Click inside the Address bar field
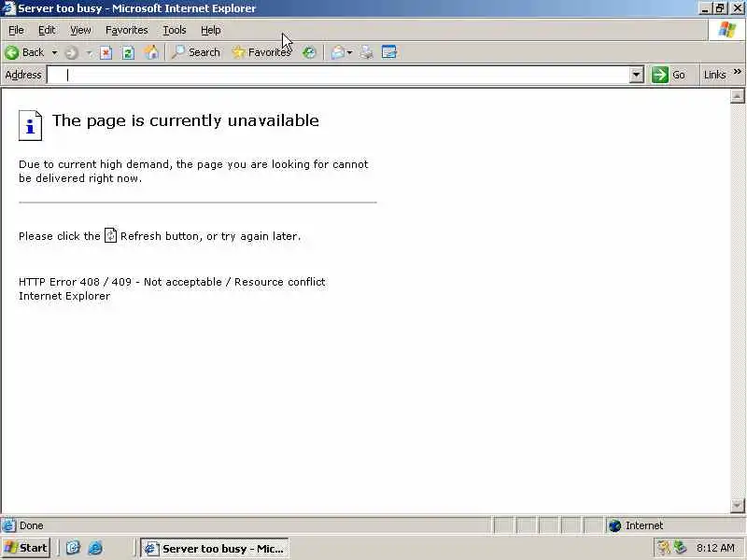747x560 pixels. [339, 75]
